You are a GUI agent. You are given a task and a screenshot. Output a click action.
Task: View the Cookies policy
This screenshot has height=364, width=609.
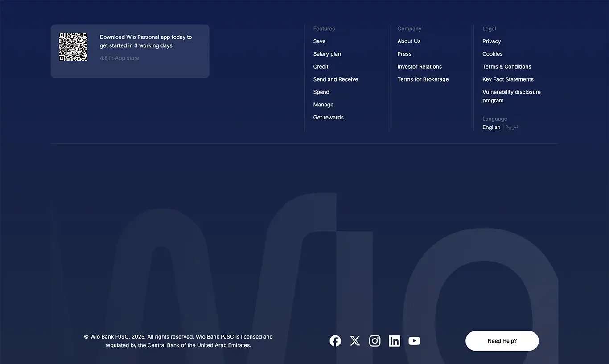pos(492,54)
